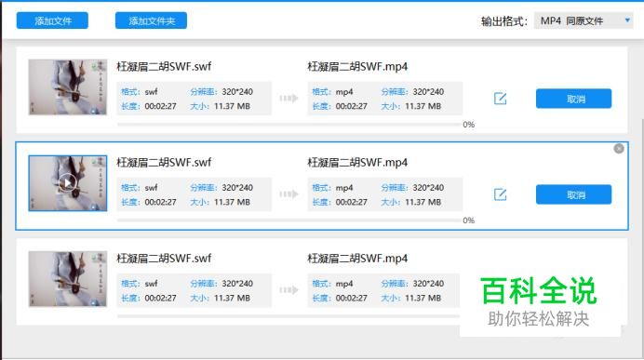Select the first row video thumbnail
Image resolution: width=644 pixels, height=360 pixels.
(68, 87)
